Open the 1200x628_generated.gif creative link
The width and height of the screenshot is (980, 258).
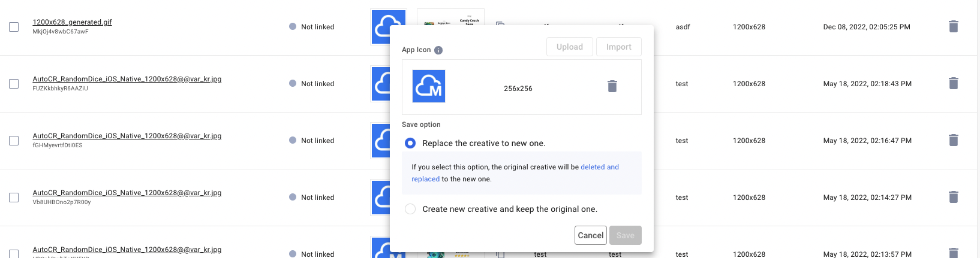(x=72, y=22)
